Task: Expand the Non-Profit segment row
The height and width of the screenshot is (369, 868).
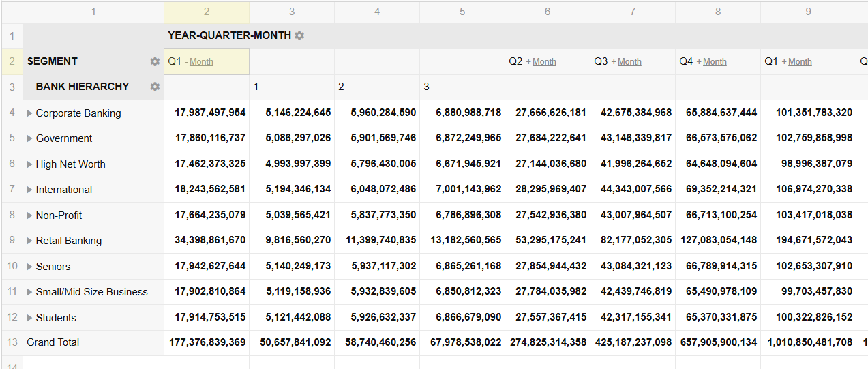Action: 29,216
